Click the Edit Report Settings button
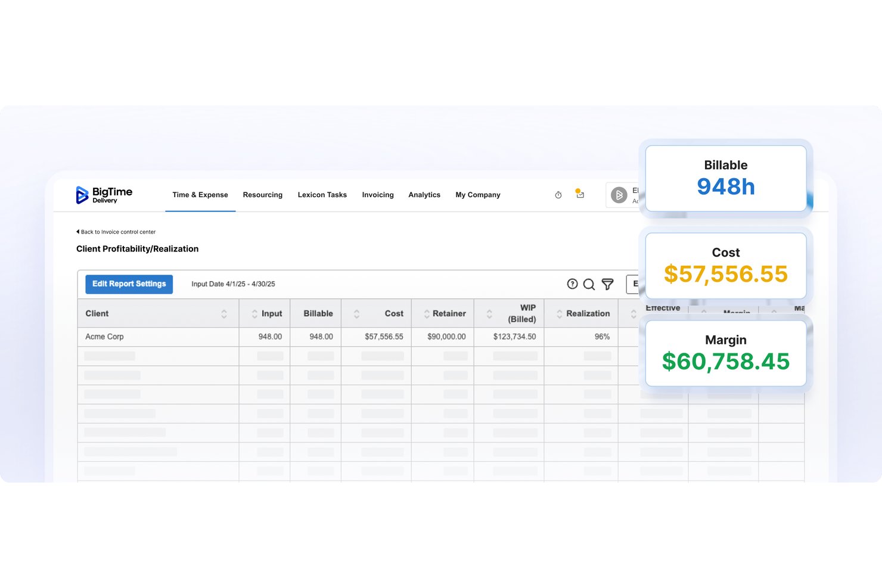882x588 pixels. tap(129, 284)
